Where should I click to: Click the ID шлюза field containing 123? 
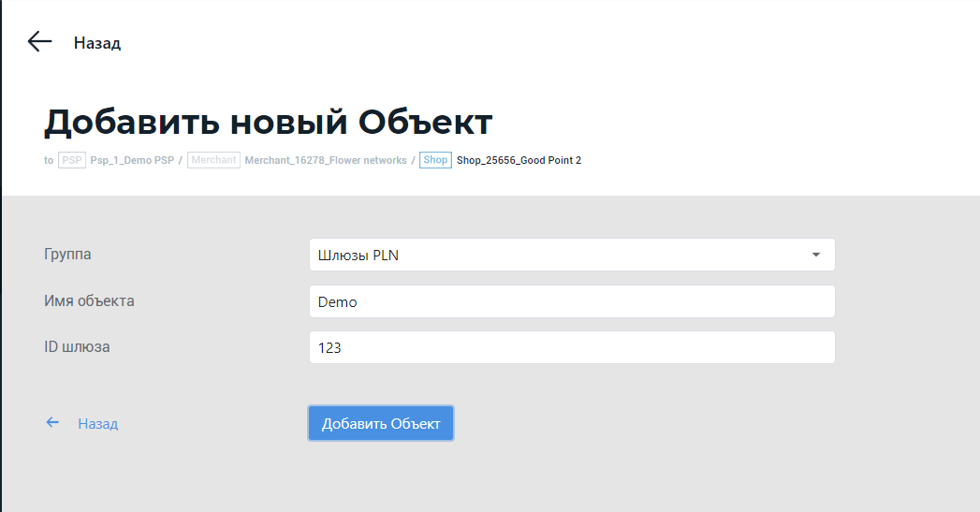point(571,347)
